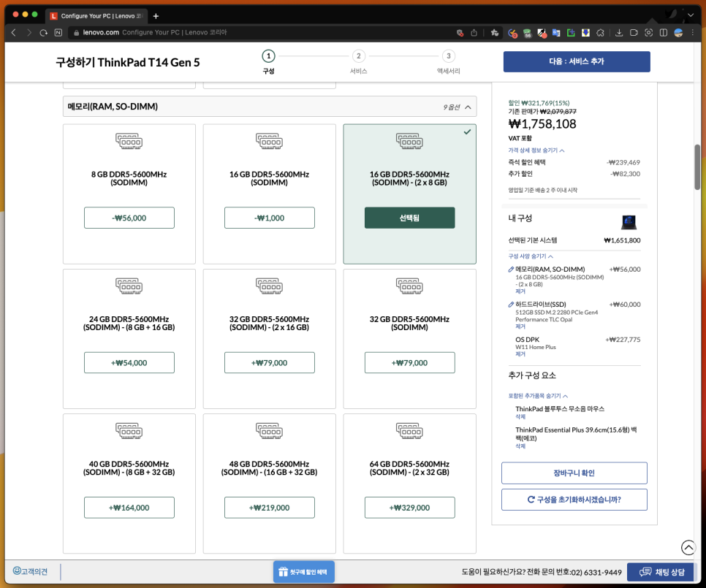706x588 pixels.
Task: Click 다음 : 서비스 추가 button
Action: pyautogui.click(x=577, y=61)
